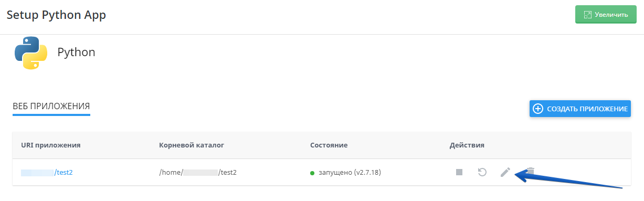The width and height of the screenshot is (644, 201).
Task: Click the green running status dot
Action: [x=312, y=173]
